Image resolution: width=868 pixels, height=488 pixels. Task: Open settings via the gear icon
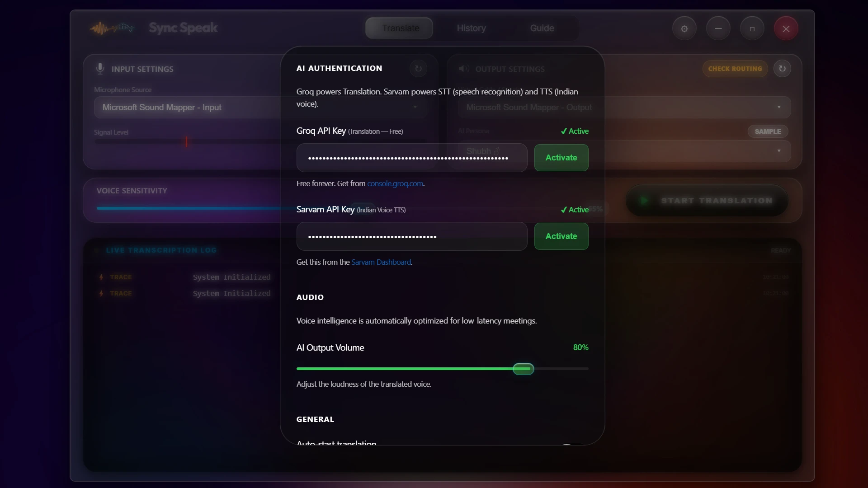[684, 28]
